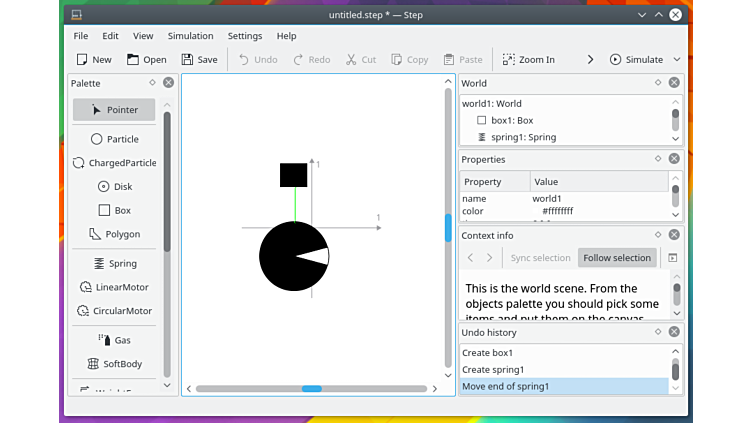The image size is (752, 423).
Task: Open the Settings menu
Action: (245, 36)
